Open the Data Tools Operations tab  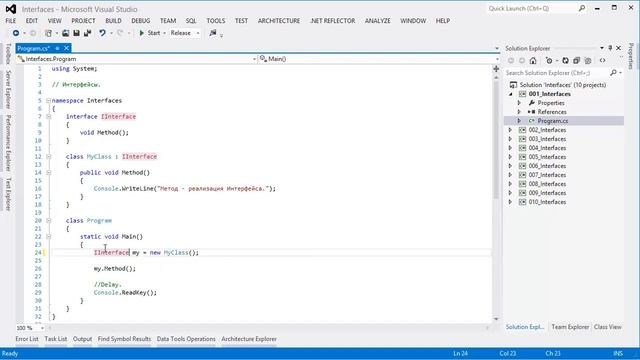(x=186, y=339)
